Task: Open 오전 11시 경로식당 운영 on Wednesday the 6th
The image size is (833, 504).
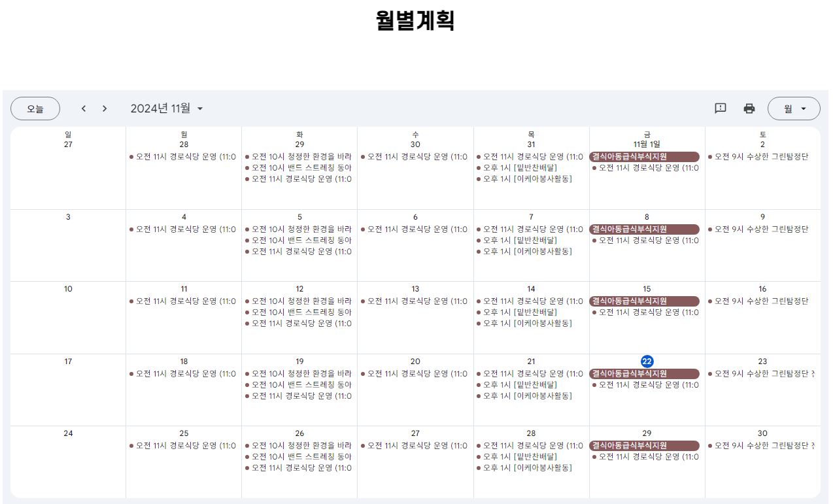Action: 414,229
